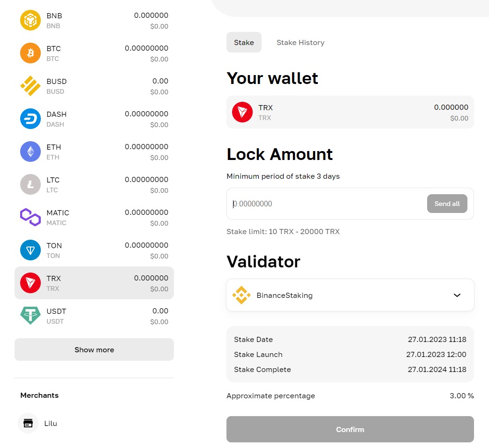
Task: Open the DASH coin icon
Action: (x=30, y=119)
